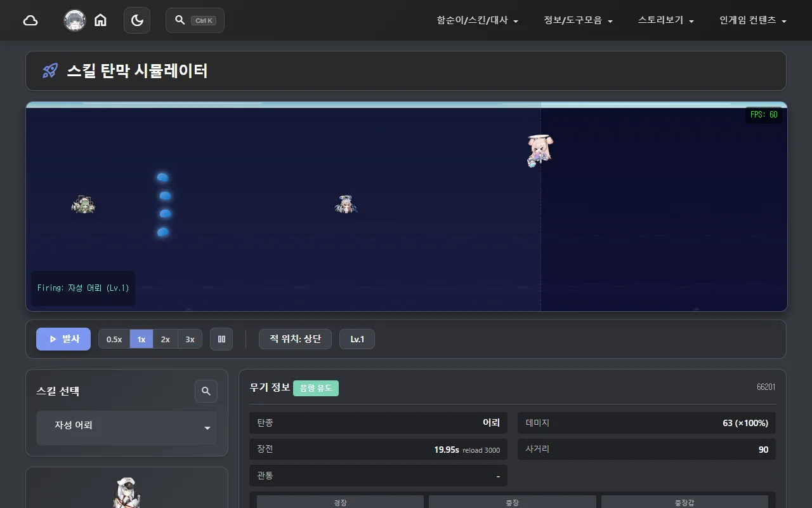Click the 발사 fire button

(63, 339)
